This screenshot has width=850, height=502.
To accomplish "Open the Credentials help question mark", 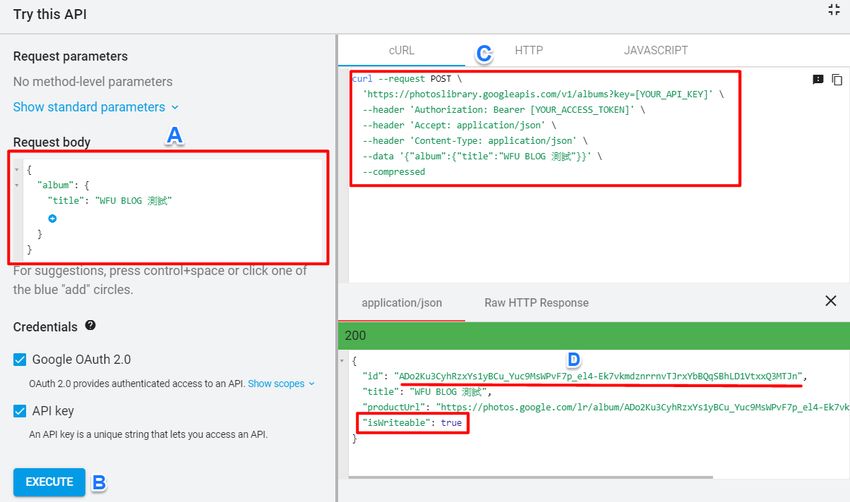I will (x=91, y=325).
